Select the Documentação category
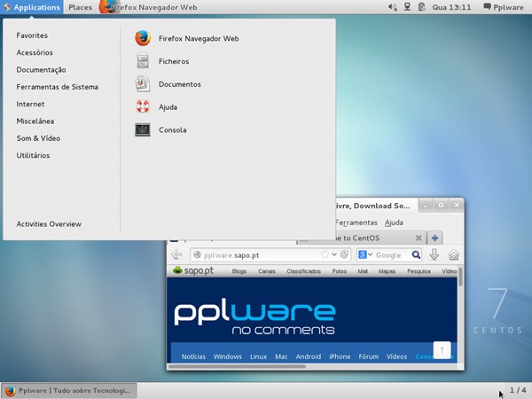The width and height of the screenshot is (532, 399). [41, 70]
